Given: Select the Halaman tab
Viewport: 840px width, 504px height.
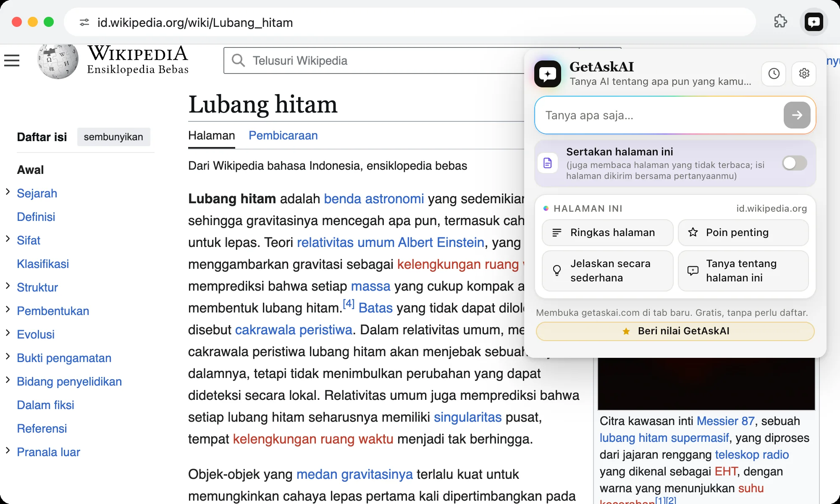Looking at the screenshot, I should tap(211, 136).
